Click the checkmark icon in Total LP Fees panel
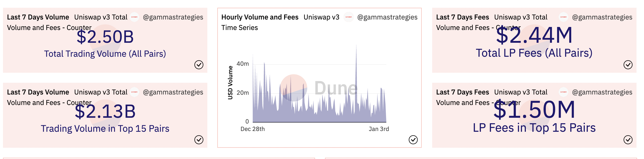This screenshot has width=644, height=159. pyautogui.click(x=628, y=65)
